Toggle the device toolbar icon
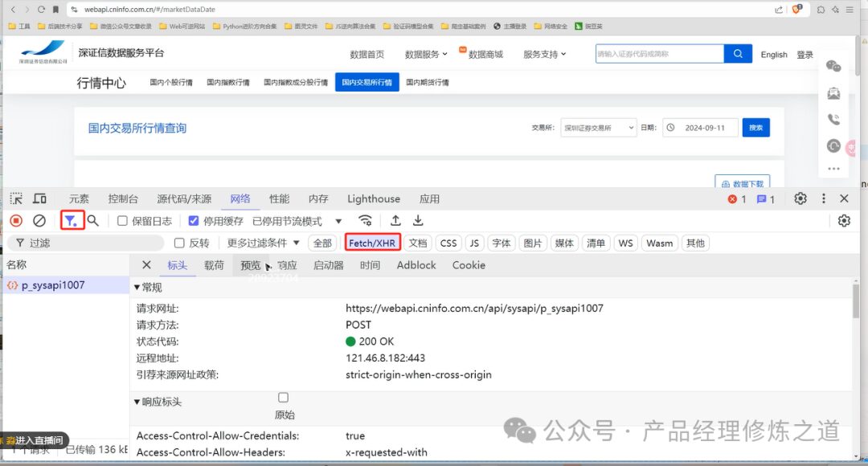The width and height of the screenshot is (868, 466). coord(40,198)
